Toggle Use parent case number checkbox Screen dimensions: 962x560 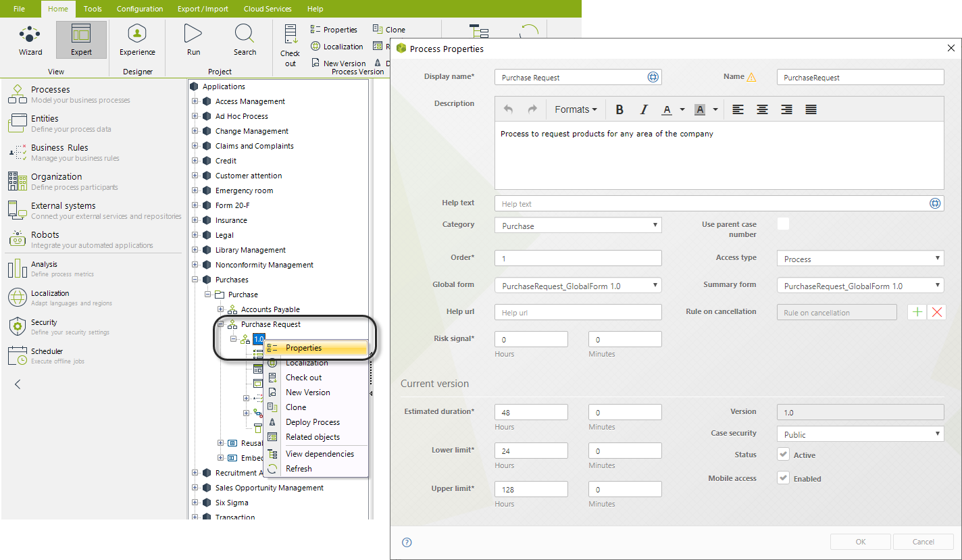coord(783,224)
